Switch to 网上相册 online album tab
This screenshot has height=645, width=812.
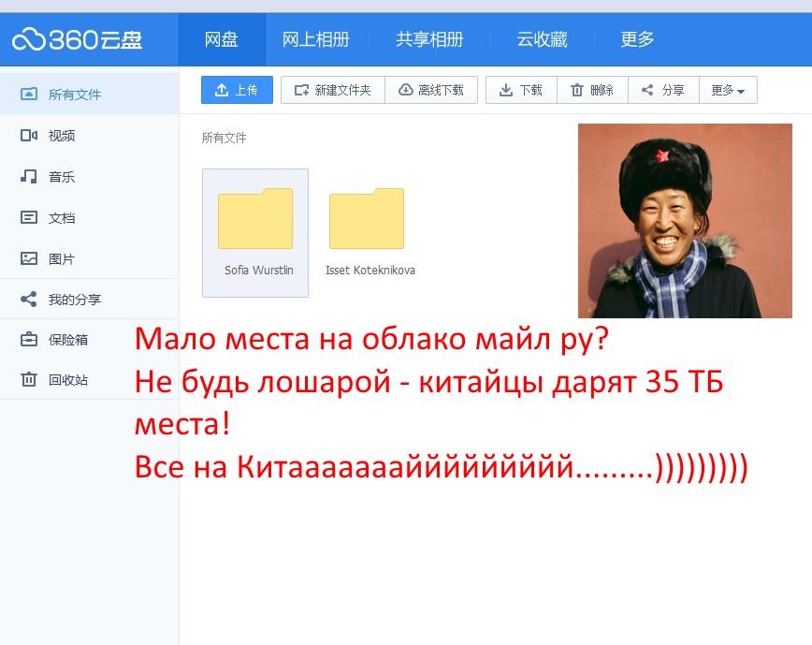tap(316, 39)
